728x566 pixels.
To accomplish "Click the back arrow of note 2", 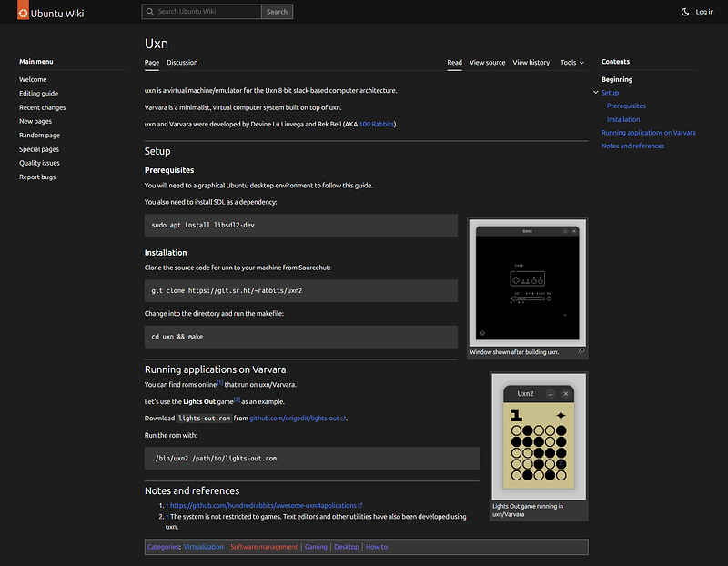I will [x=167, y=517].
